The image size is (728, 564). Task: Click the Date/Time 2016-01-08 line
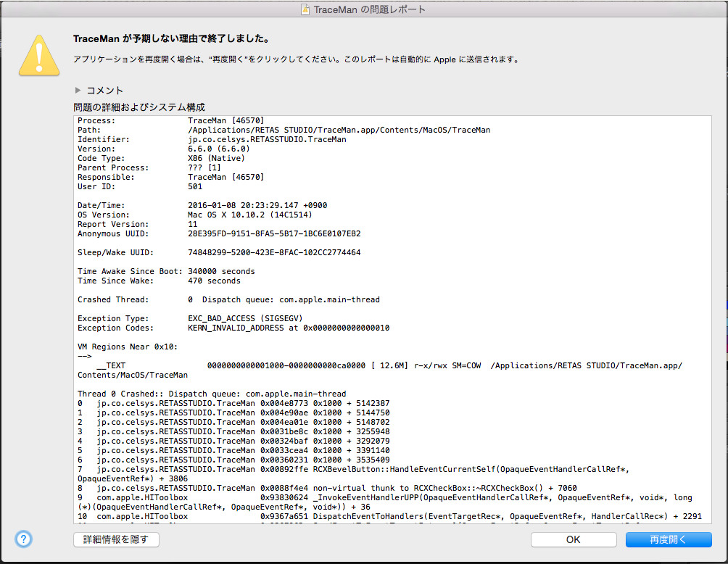202,205
